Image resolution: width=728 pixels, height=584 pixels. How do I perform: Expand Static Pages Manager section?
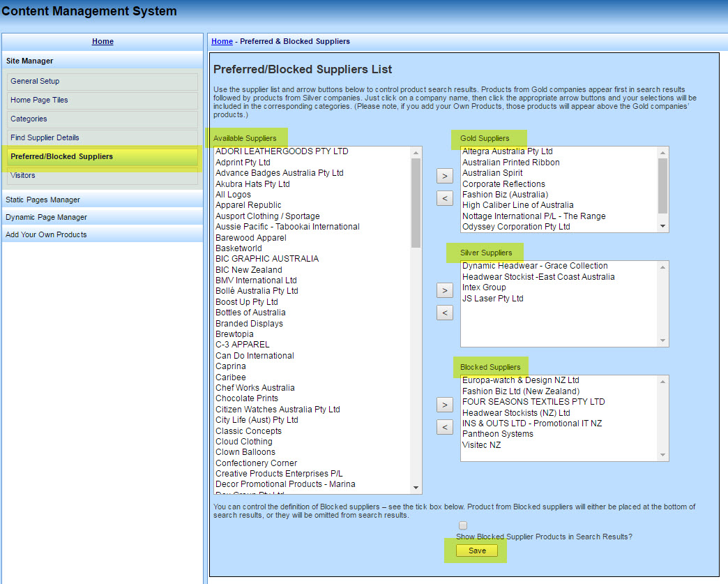click(102, 200)
